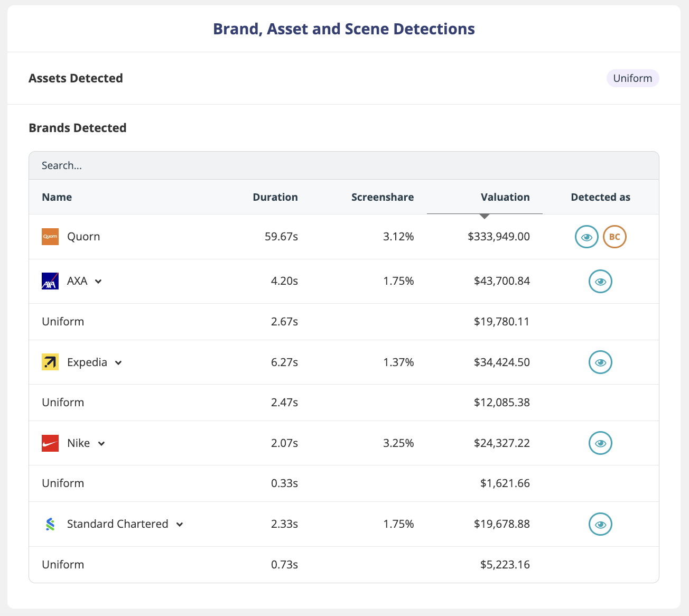The image size is (689, 616).
Task: Click the BC badge in Quorn row
Action: click(614, 237)
